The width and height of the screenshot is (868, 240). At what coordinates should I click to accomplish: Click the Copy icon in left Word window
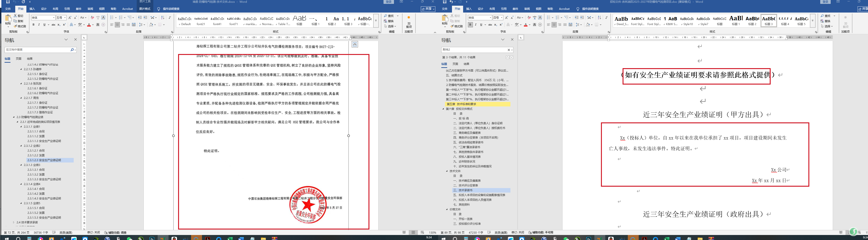coord(15,21)
